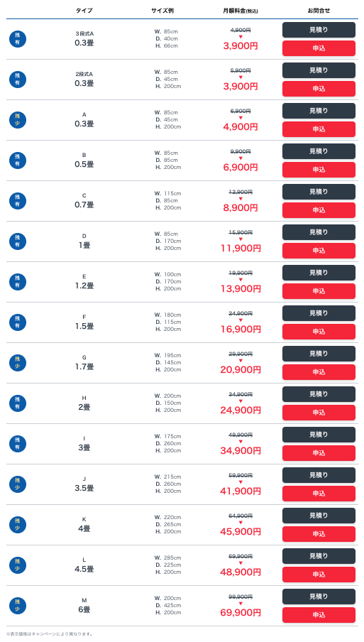This screenshot has width=364, height=642.
Task: Click the 残有 availability badge for type C
Action: click(x=18, y=201)
